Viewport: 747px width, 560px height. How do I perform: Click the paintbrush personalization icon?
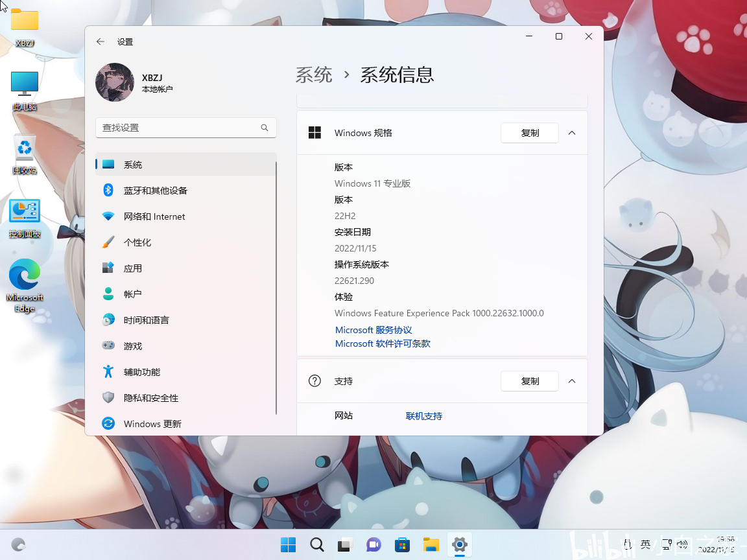[108, 242]
